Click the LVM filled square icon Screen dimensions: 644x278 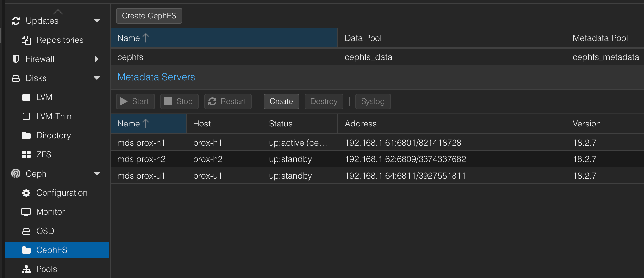click(26, 97)
